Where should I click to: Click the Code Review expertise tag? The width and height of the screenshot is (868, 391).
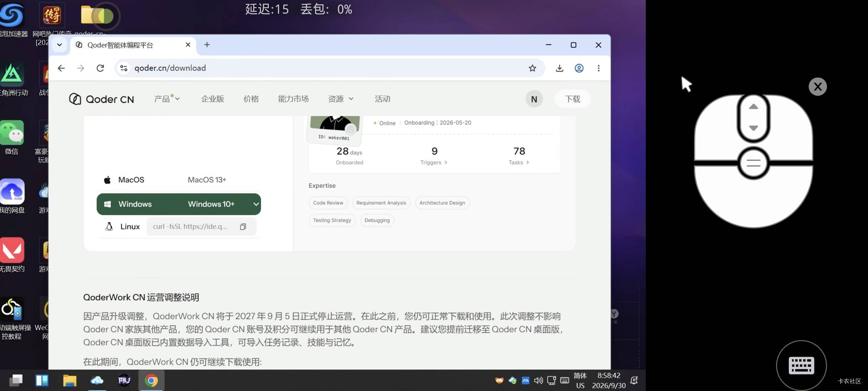328,203
